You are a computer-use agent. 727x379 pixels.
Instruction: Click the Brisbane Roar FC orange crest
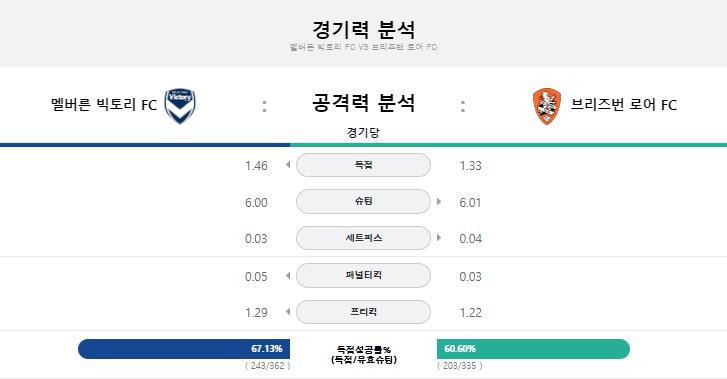click(x=547, y=106)
